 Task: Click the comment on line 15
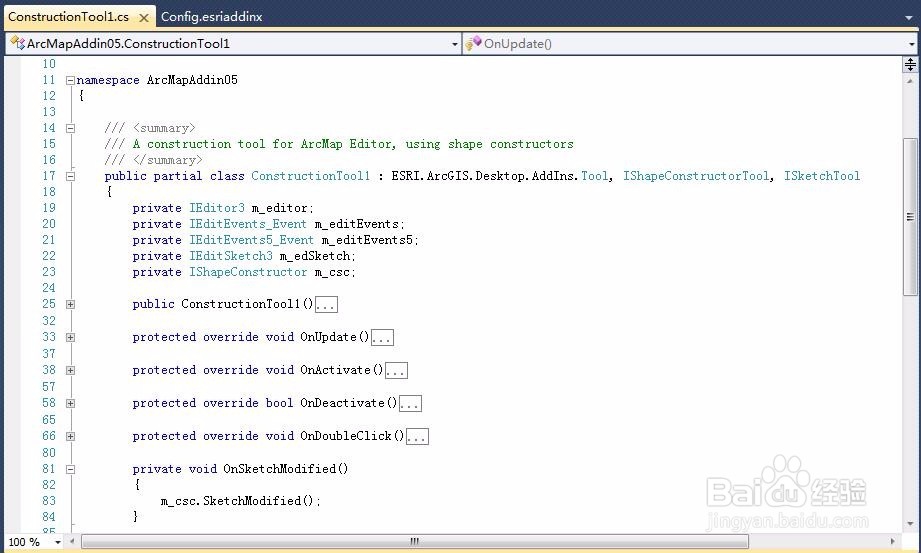[339, 144]
